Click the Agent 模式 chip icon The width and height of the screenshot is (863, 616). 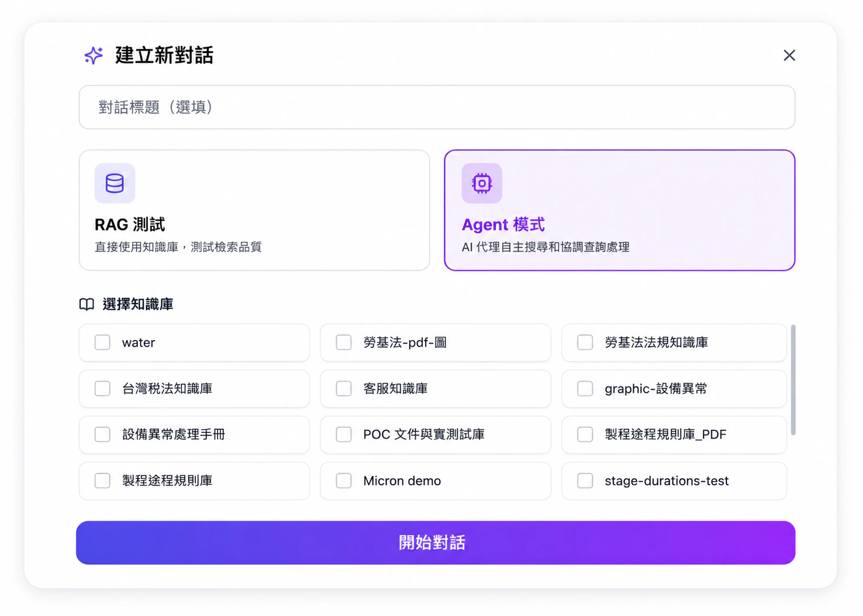(x=482, y=183)
